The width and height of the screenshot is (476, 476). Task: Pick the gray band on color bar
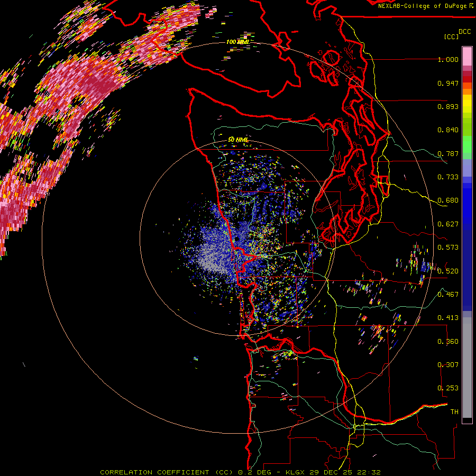click(x=467, y=368)
